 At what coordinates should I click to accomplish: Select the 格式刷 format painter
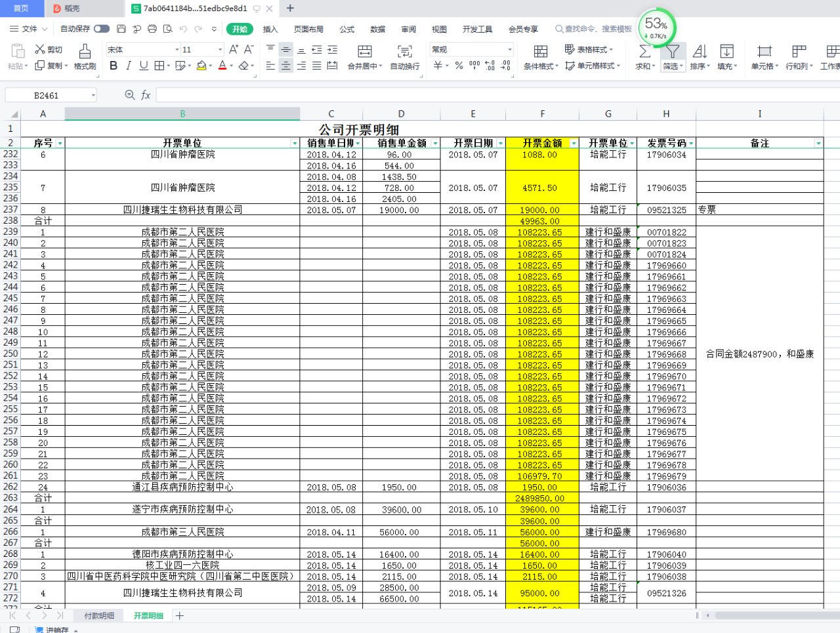85,57
